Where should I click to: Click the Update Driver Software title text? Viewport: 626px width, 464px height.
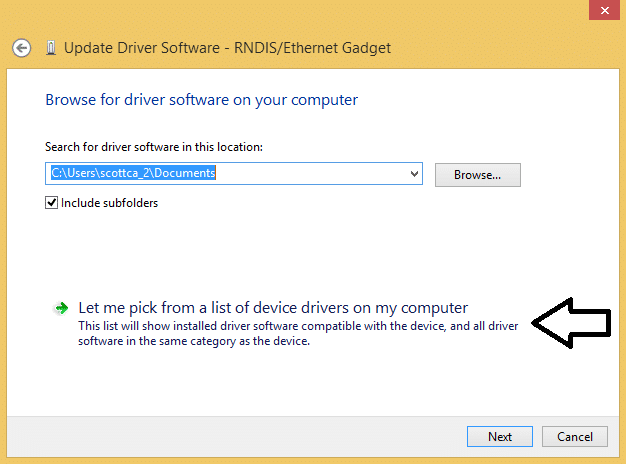click(140, 47)
